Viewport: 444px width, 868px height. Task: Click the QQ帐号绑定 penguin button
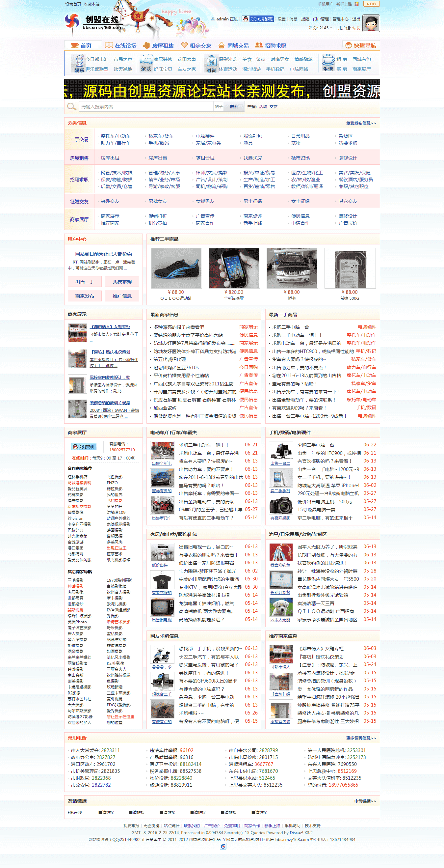(x=258, y=19)
